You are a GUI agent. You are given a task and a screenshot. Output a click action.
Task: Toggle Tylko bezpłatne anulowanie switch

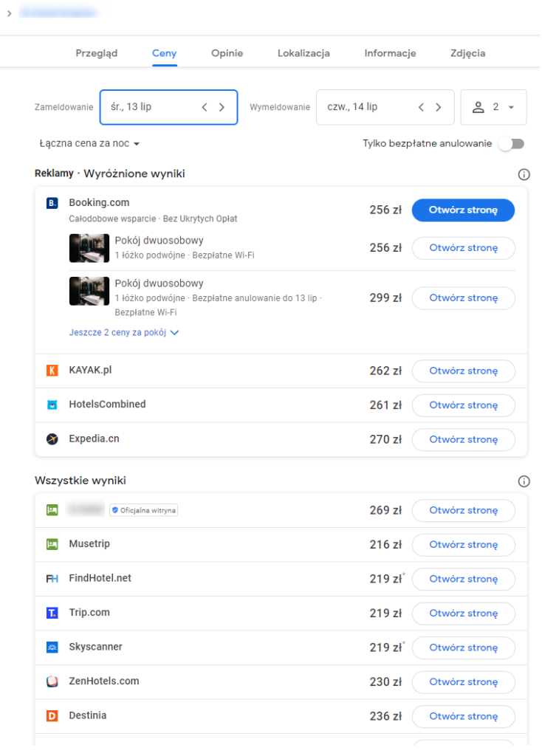coord(512,144)
